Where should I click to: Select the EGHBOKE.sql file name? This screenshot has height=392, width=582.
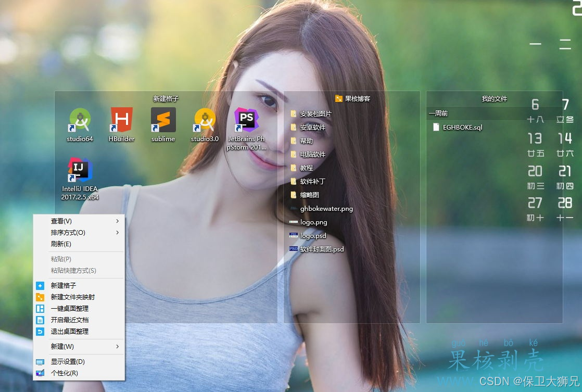pos(462,128)
